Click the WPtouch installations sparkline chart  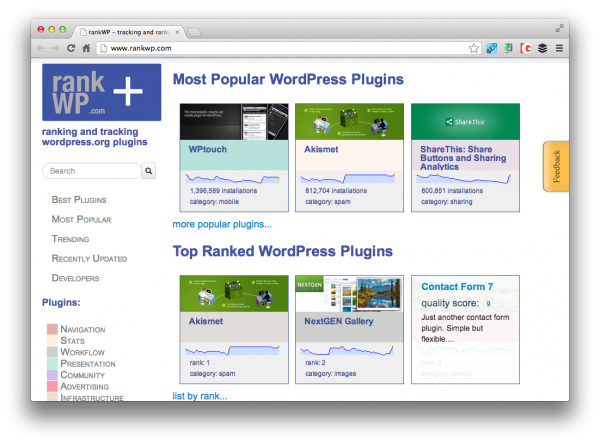tap(233, 179)
